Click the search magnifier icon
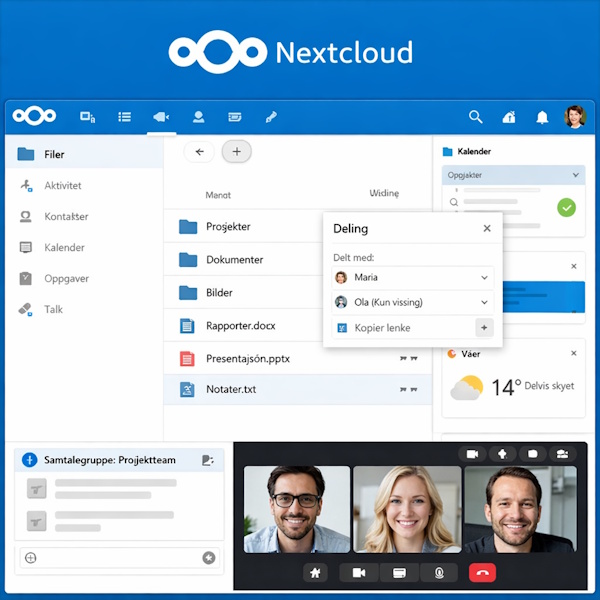The image size is (600, 600). click(x=475, y=117)
